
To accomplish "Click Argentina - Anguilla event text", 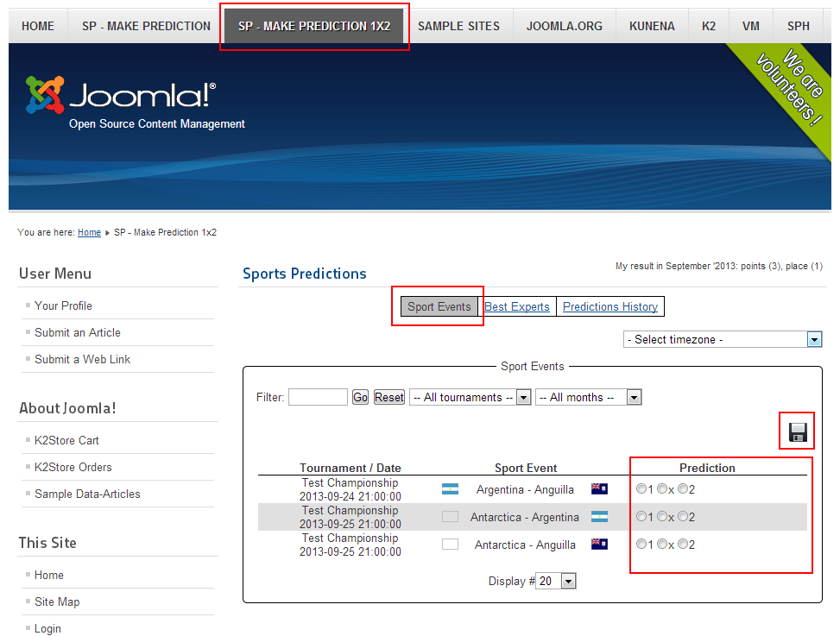I will 525,489.
